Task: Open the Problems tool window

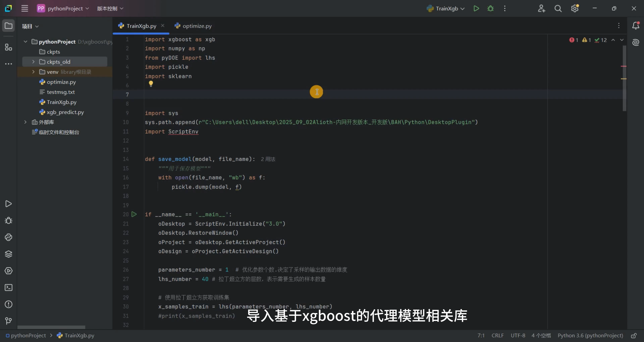Action: [9, 304]
